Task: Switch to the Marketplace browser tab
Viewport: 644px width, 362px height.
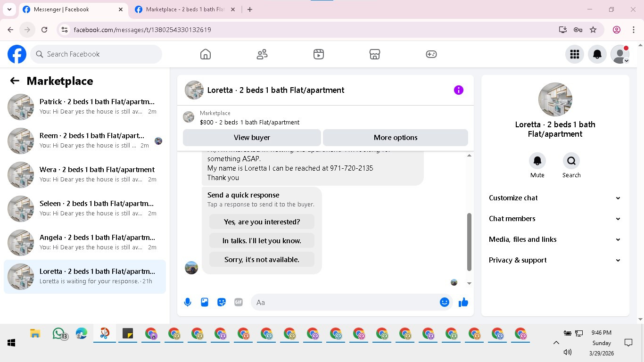Action: [185, 9]
